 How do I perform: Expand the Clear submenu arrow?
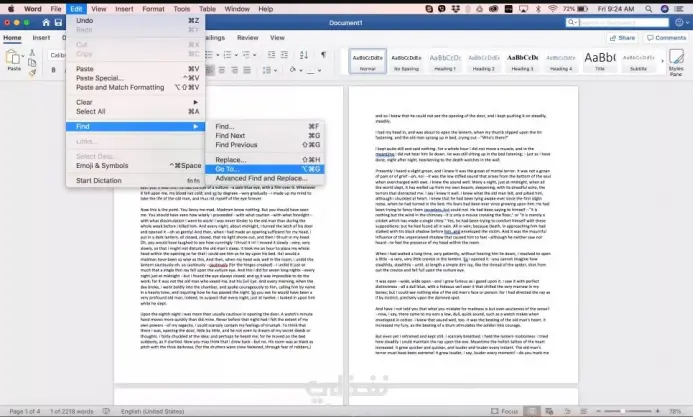point(195,102)
